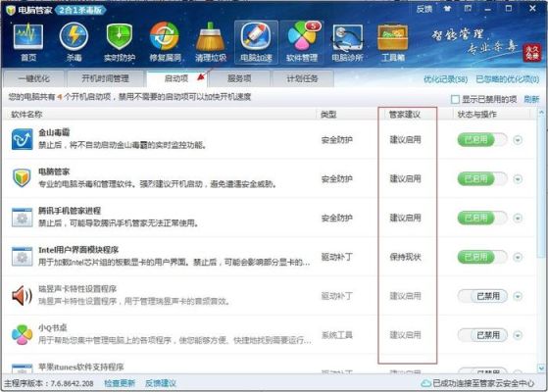Image resolution: width=548 pixels, height=392 pixels.
Task: Click 类型 column header
Action: click(328, 115)
